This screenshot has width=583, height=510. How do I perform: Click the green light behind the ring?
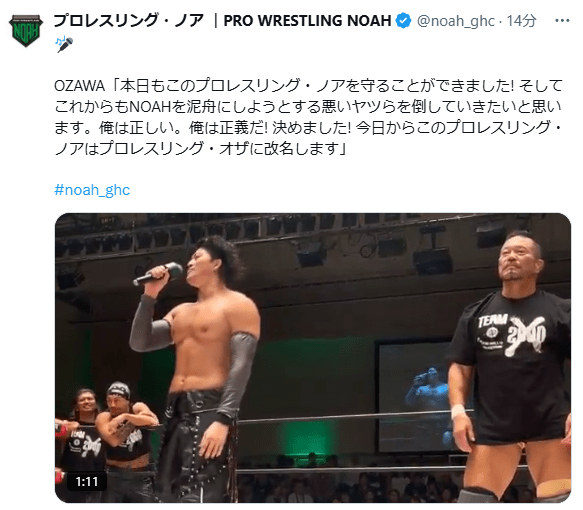(x=306, y=439)
